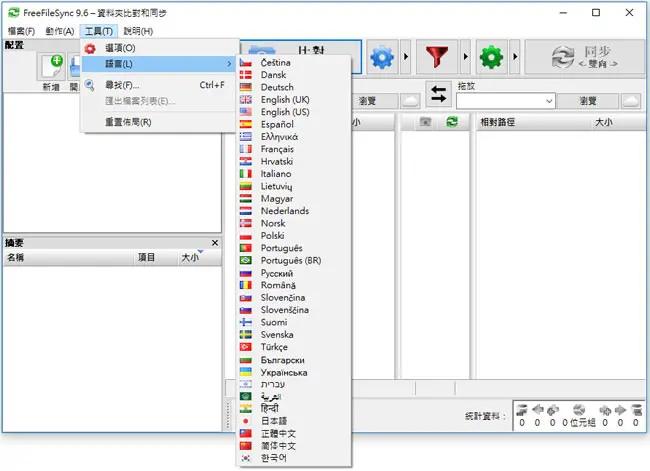Image resolution: width=650 pixels, height=471 pixels.
Task: Sort by 相對路徑 column header
Action: click(497, 122)
